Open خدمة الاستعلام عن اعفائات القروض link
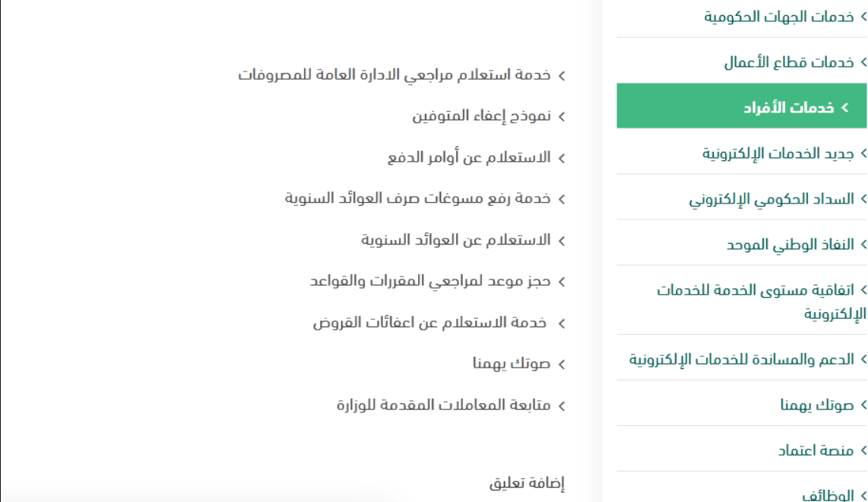868x502 pixels. click(x=429, y=322)
